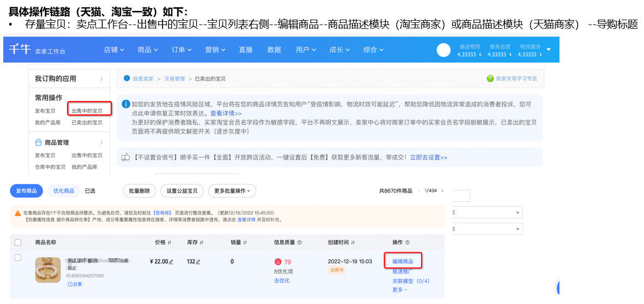The width and height of the screenshot is (644, 304).
Task: Click 已卖出的宝贝 under 常用操作
Action: 87,122
